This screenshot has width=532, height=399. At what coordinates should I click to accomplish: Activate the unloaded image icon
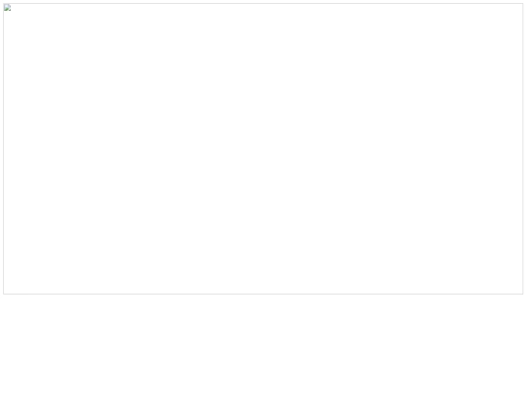[x=8, y=8]
